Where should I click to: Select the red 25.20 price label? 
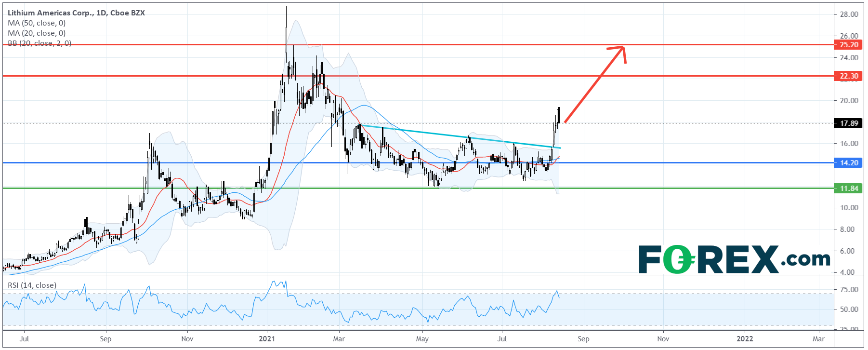pyautogui.click(x=848, y=45)
